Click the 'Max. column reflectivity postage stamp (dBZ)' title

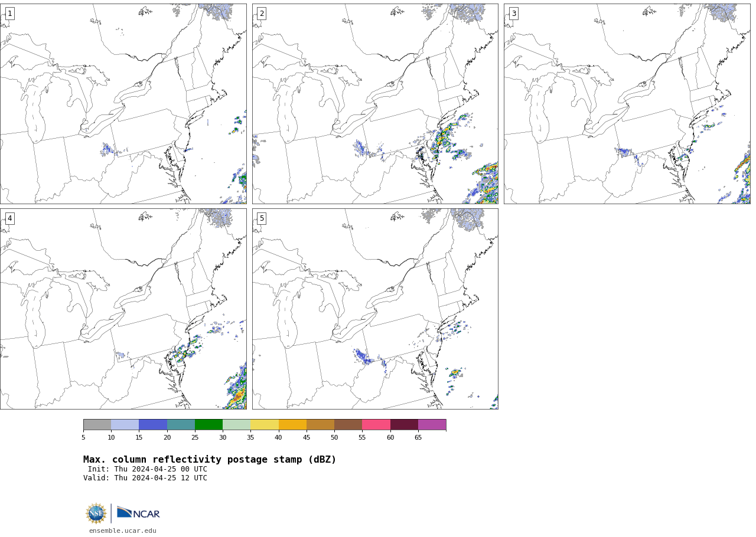point(210,460)
